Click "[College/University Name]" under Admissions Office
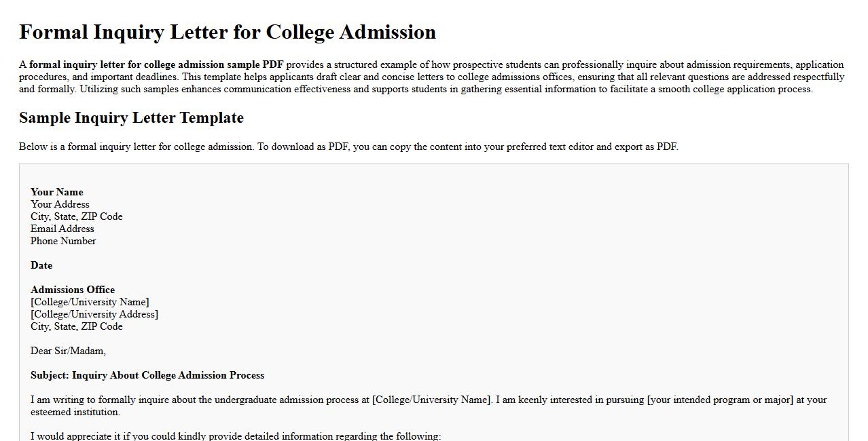 click(90, 302)
